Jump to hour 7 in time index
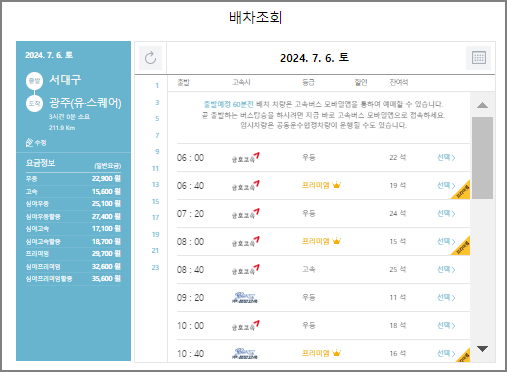The width and height of the screenshot is (507, 372). click(157, 135)
